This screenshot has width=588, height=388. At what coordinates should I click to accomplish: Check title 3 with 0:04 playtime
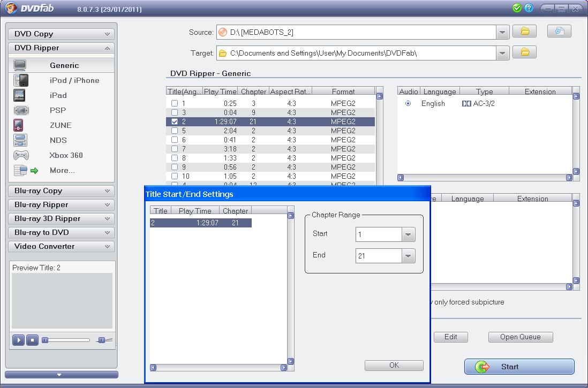(175, 112)
